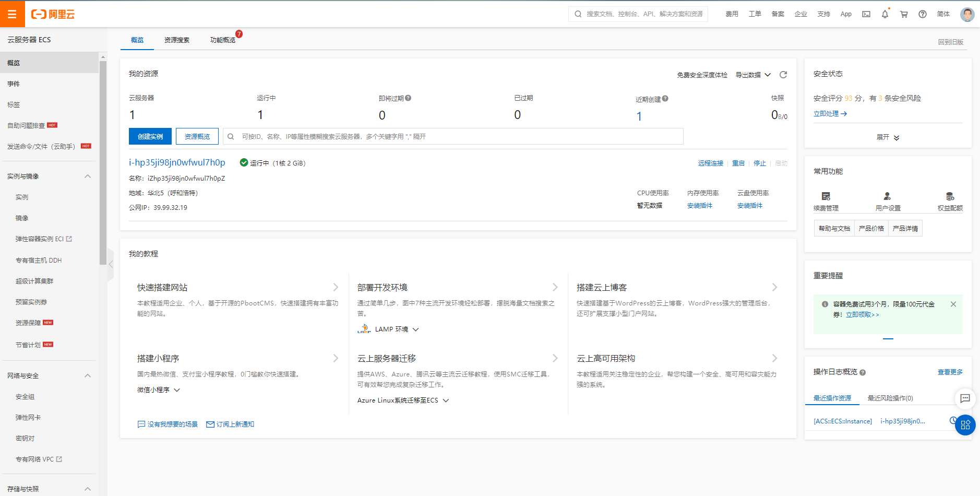Open 搭建云上博客 tutorial arrow
The height and width of the screenshot is (496, 980).
point(775,287)
